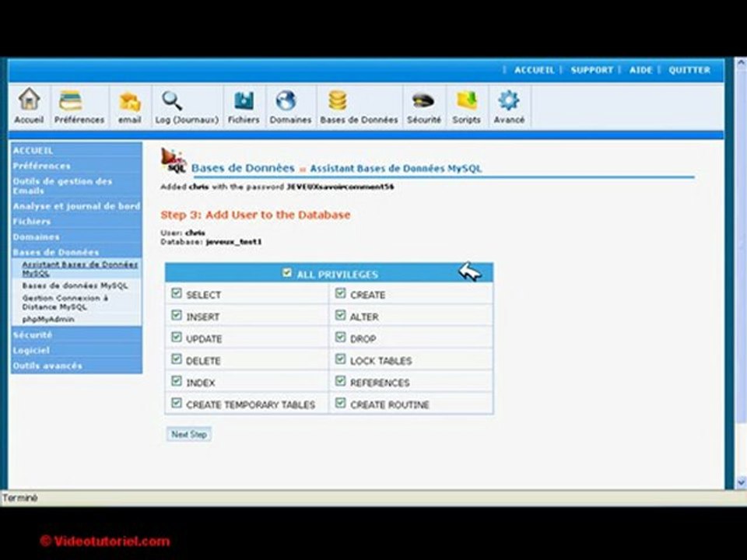Open SUPPORT link in top bar

pyautogui.click(x=591, y=70)
